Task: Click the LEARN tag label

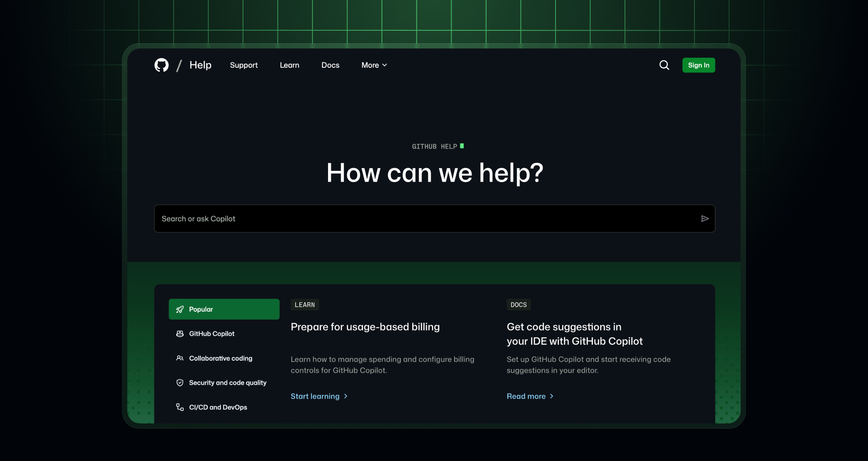Action: 305,305
